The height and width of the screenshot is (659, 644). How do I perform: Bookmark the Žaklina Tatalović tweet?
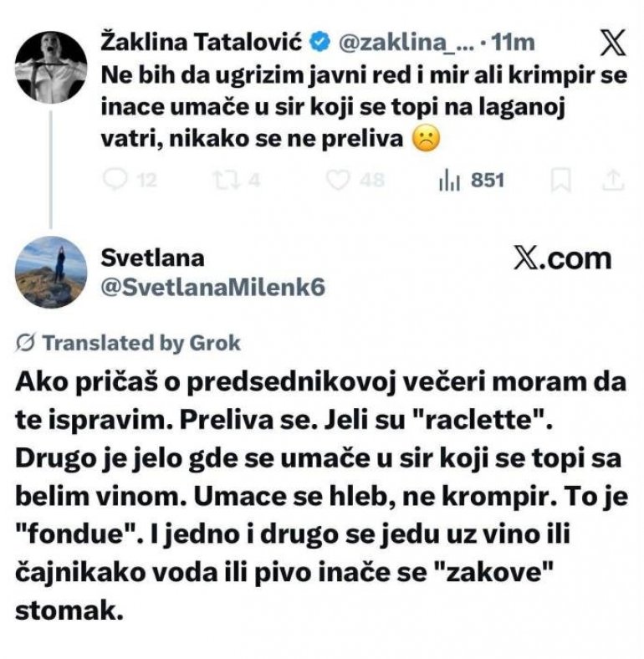pyautogui.click(x=560, y=180)
